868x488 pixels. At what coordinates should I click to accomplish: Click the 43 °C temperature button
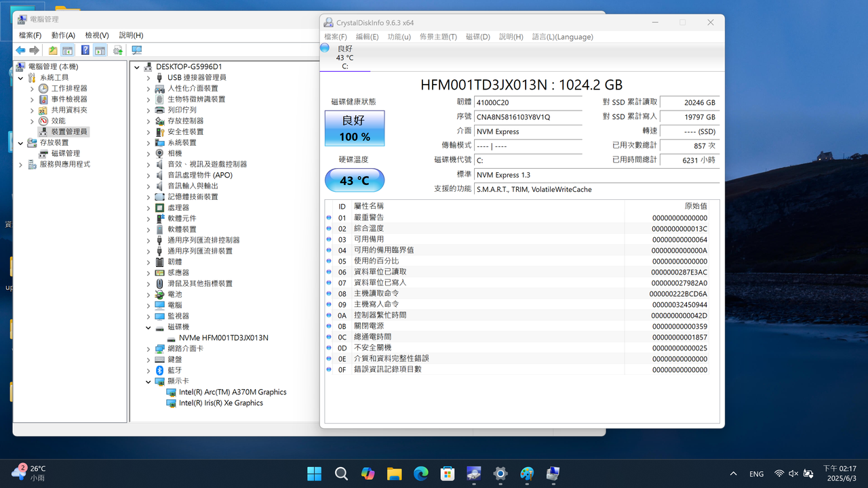tap(355, 180)
